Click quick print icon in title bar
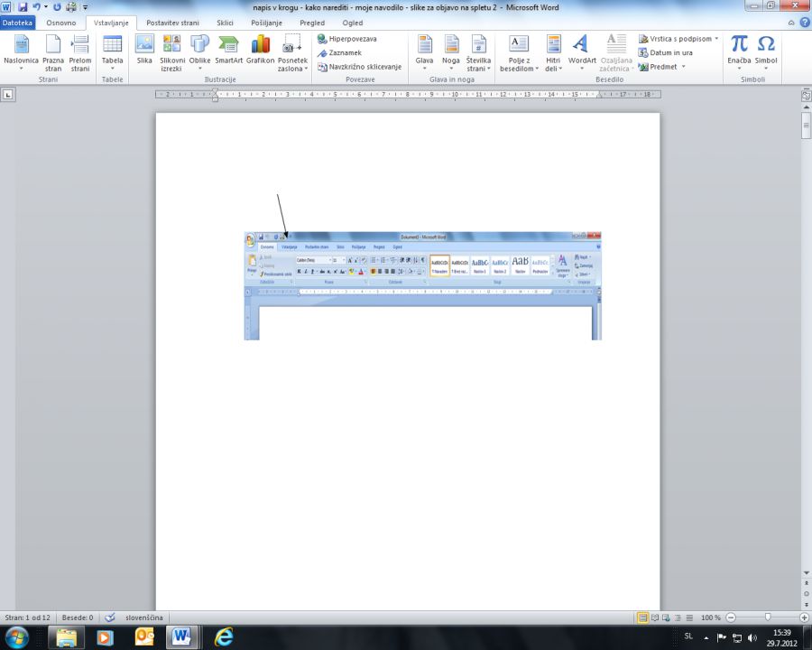The image size is (812, 650). 71,7
